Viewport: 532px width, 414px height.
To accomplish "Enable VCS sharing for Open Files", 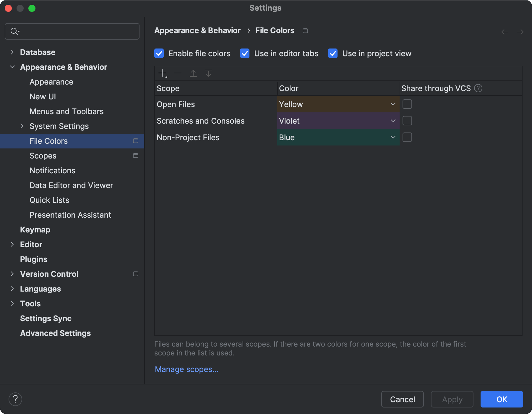I will tap(407, 104).
